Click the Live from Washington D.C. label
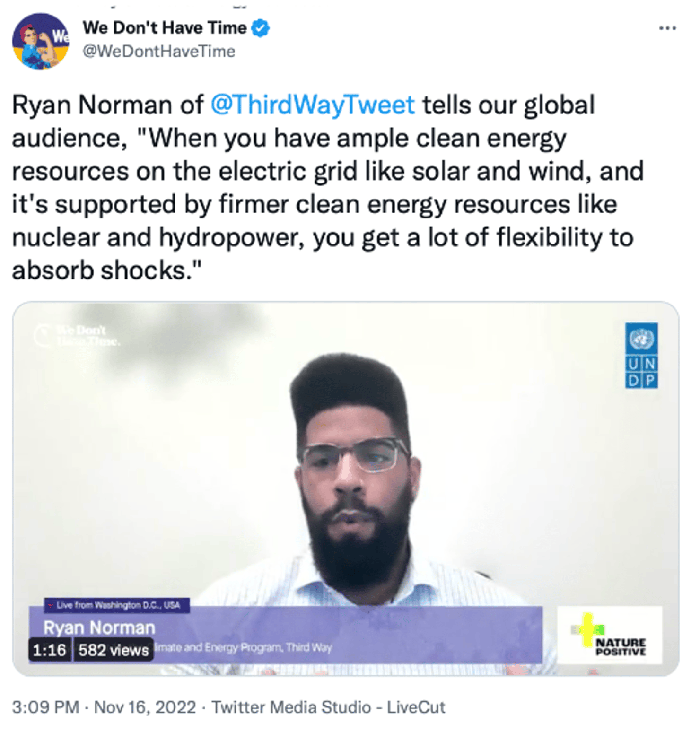The image size is (700, 732). coord(117,605)
